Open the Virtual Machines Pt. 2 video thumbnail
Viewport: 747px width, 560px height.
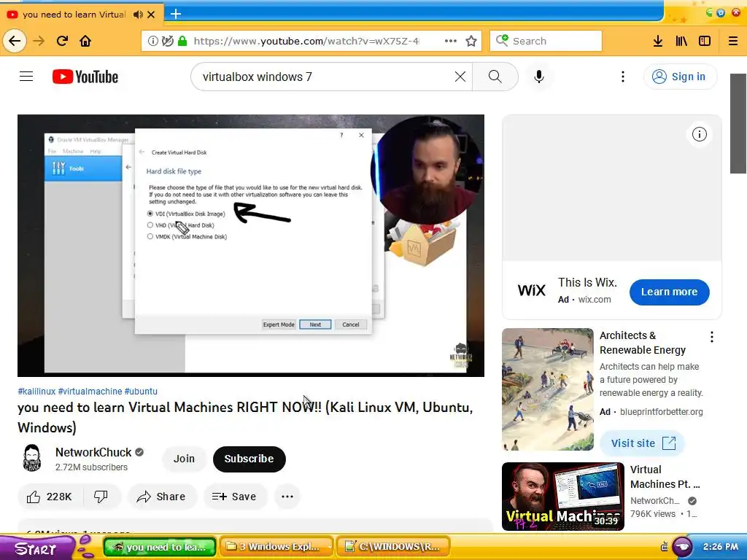click(563, 496)
